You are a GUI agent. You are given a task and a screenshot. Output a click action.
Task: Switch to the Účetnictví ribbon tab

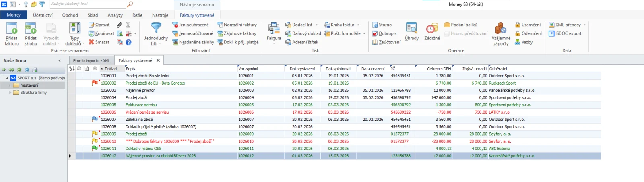coord(43,15)
